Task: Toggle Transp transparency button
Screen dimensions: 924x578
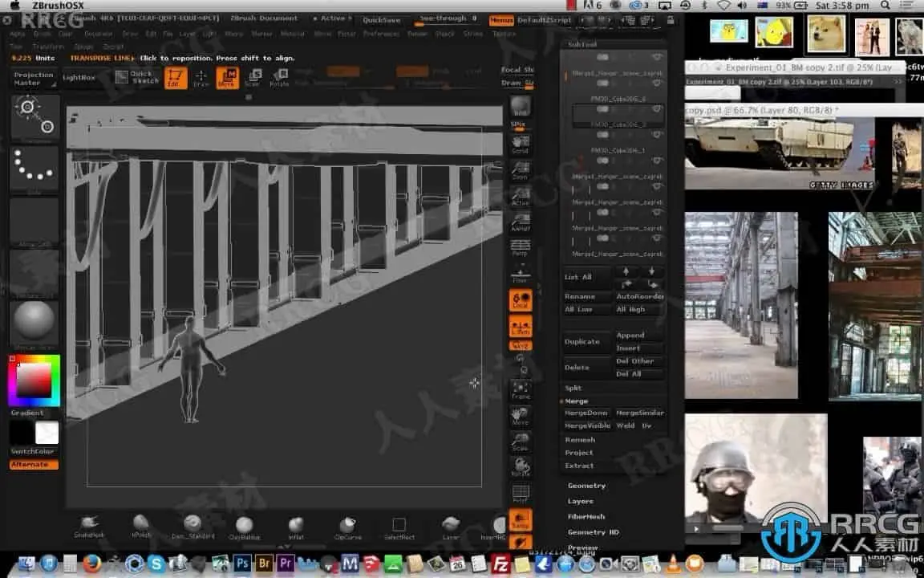Action: click(x=521, y=520)
